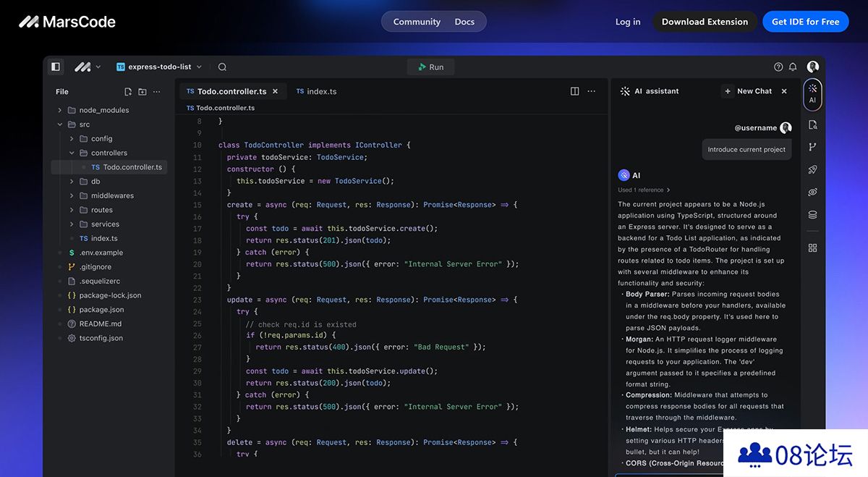Open the .sequelizerc file
868x477 pixels.
click(93, 281)
